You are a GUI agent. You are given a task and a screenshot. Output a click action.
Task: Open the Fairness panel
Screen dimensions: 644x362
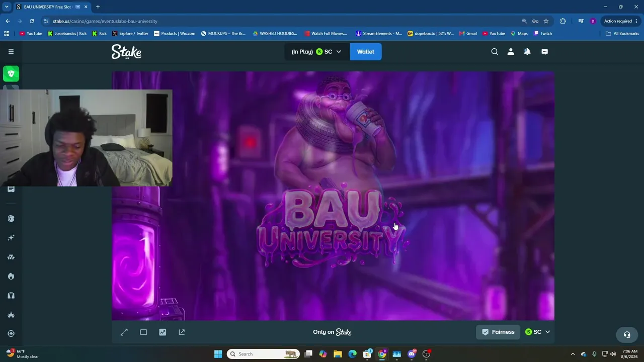point(498,332)
